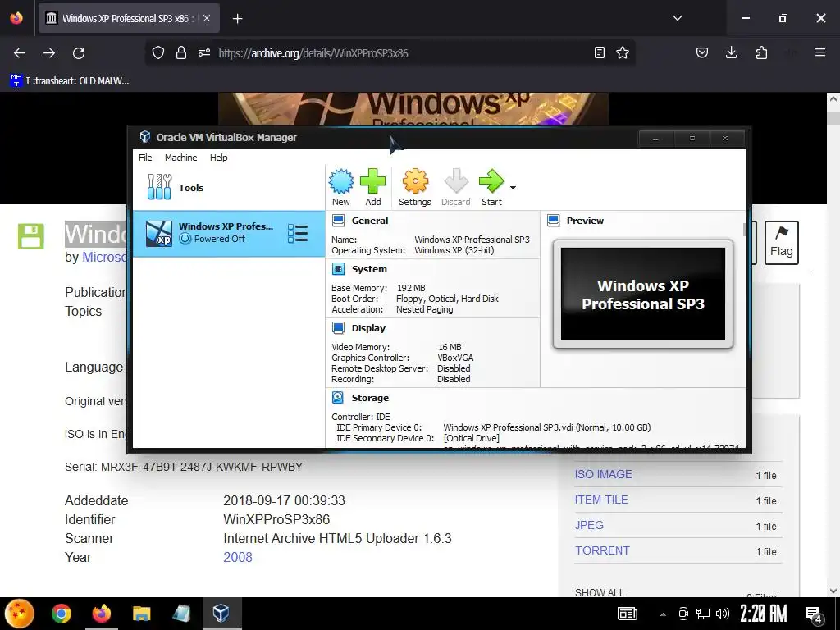Select the Windows XP Professional SP3 browser tab
This screenshot has width=840, height=630.
coord(129,18)
